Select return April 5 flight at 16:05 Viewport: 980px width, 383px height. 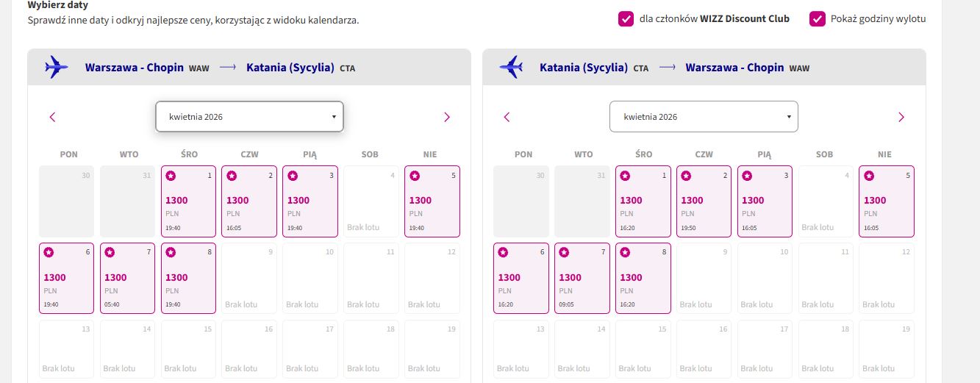(x=887, y=201)
